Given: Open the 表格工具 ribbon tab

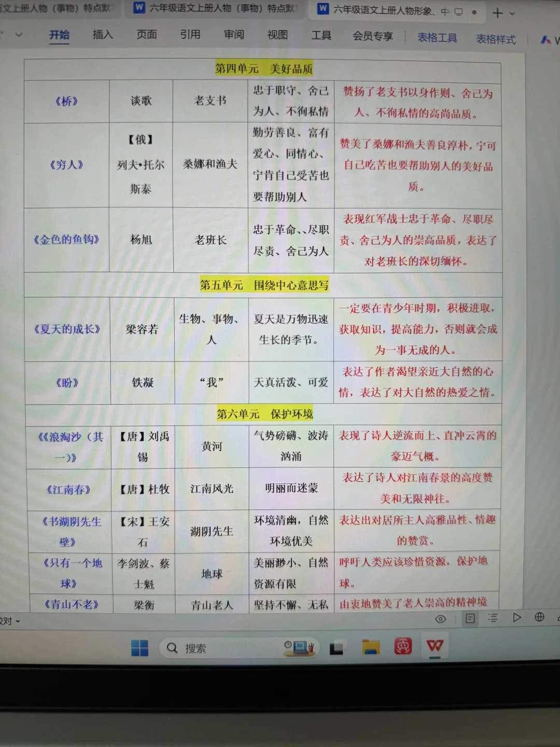Looking at the screenshot, I should pyautogui.click(x=437, y=37).
